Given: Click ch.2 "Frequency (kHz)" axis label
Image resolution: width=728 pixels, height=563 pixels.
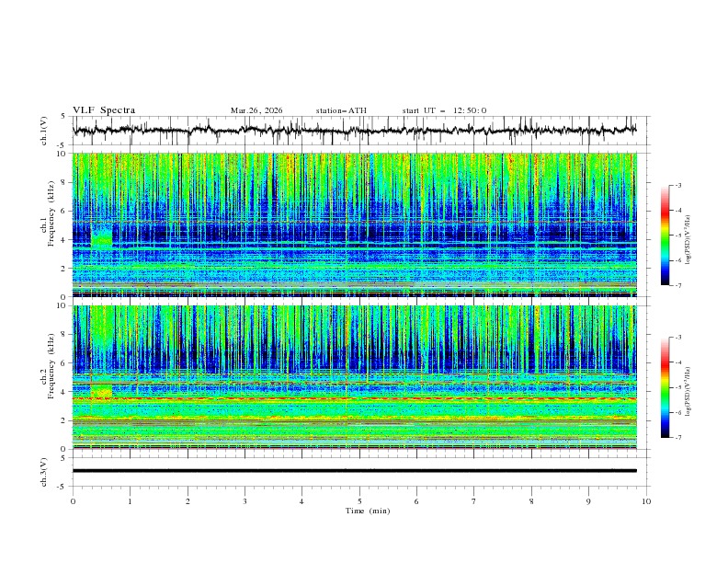Looking at the screenshot, I should click(51, 366).
